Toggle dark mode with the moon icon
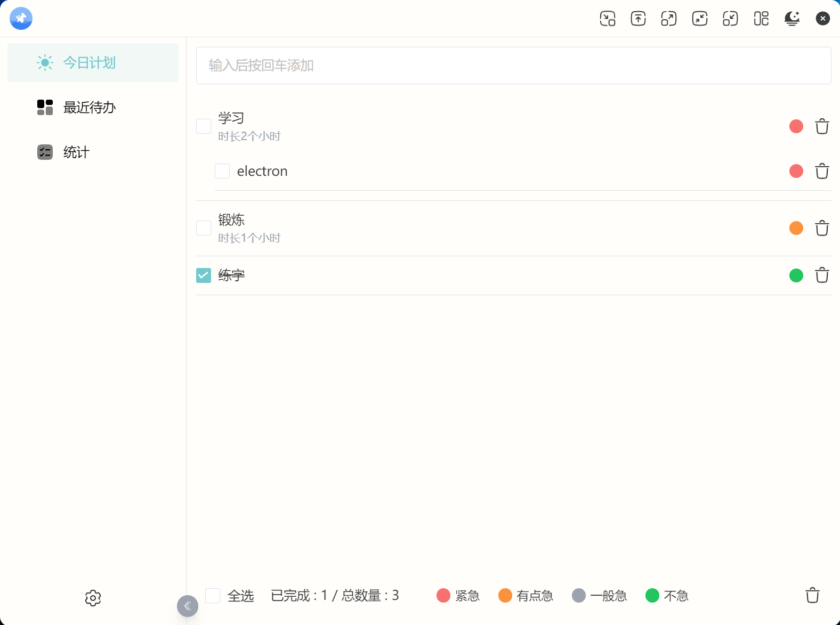Image resolution: width=840 pixels, height=625 pixels. [792, 19]
